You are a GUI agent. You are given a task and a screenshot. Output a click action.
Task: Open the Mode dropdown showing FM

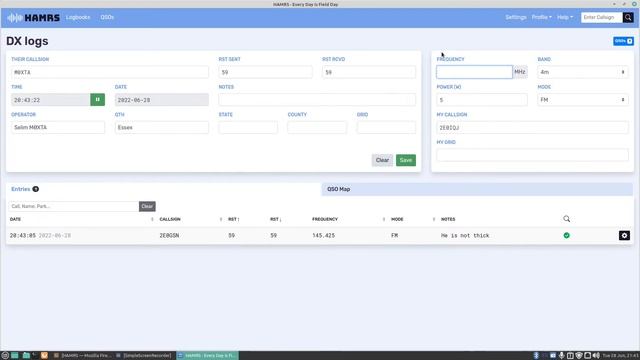pyautogui.click(x=582, y=100)
